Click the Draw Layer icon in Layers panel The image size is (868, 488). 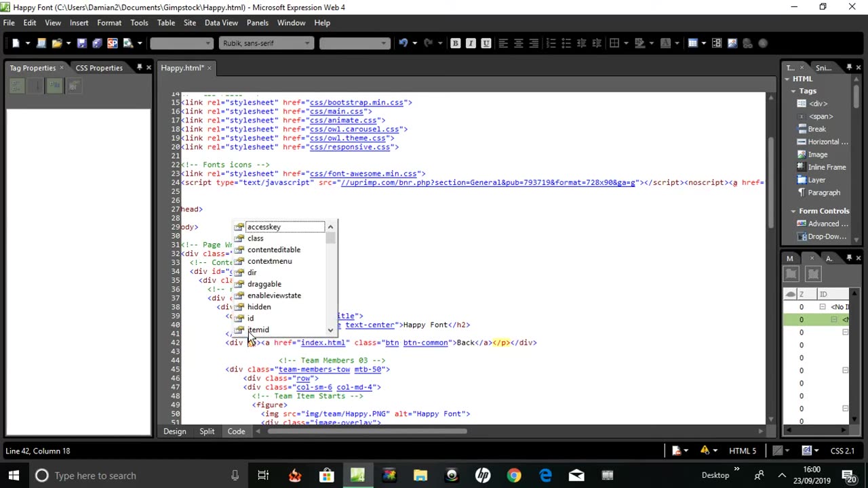point(813,274)
